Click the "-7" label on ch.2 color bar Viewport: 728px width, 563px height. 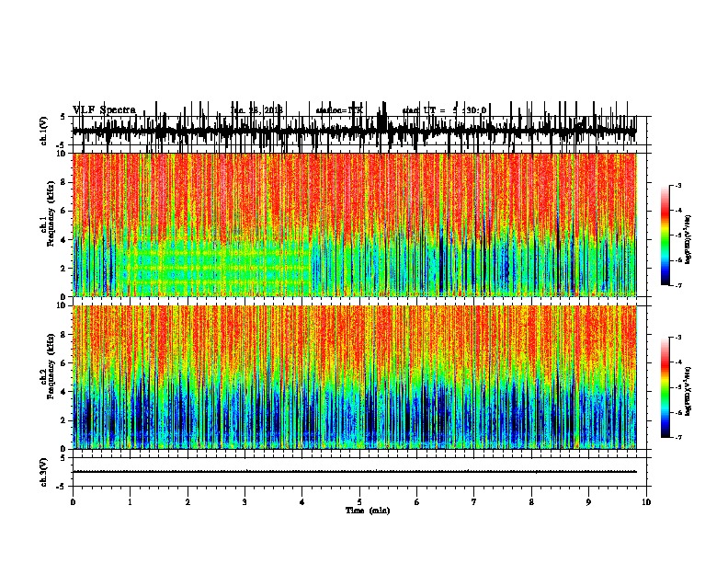[x=677, y=438]
